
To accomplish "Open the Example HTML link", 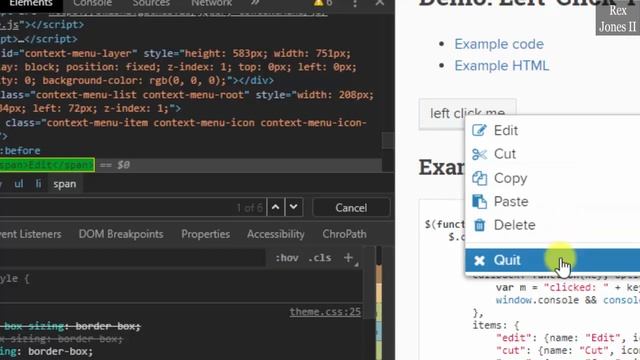I will pos(502,66).
